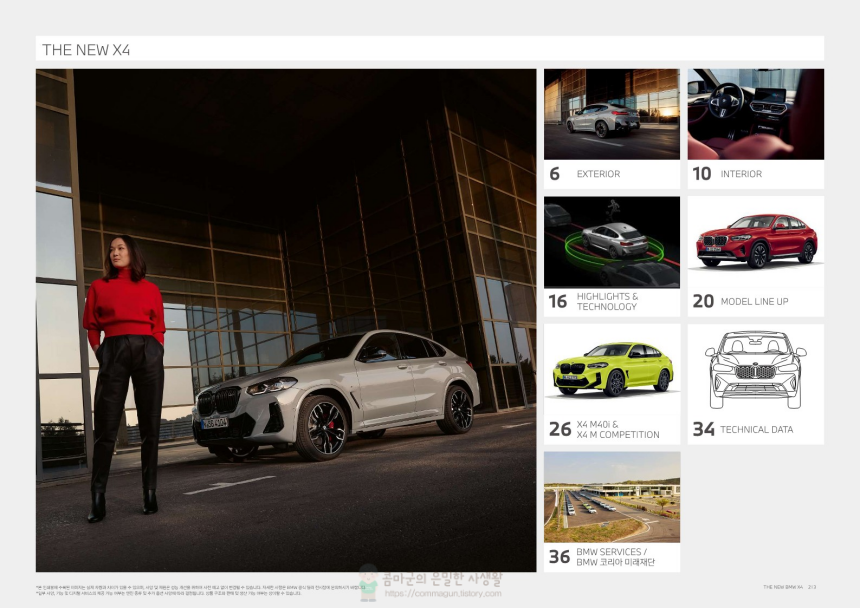Click page number 10
Screen dimensions: 860x608
[701, 174]
